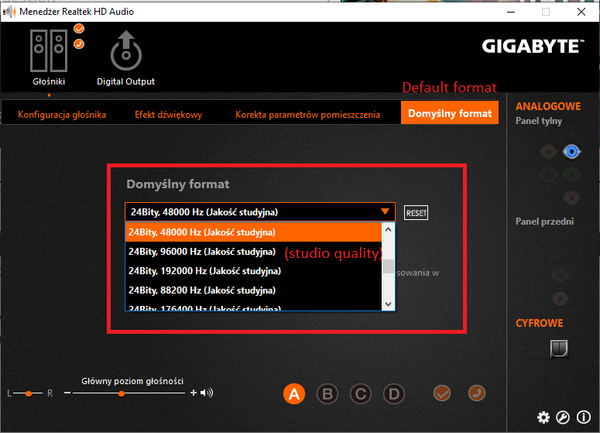Image resolution: width=600 pixels, height=433 pixels.
Task: Choose 24Bity, 96000 Hz option
Action: point(253,252)
